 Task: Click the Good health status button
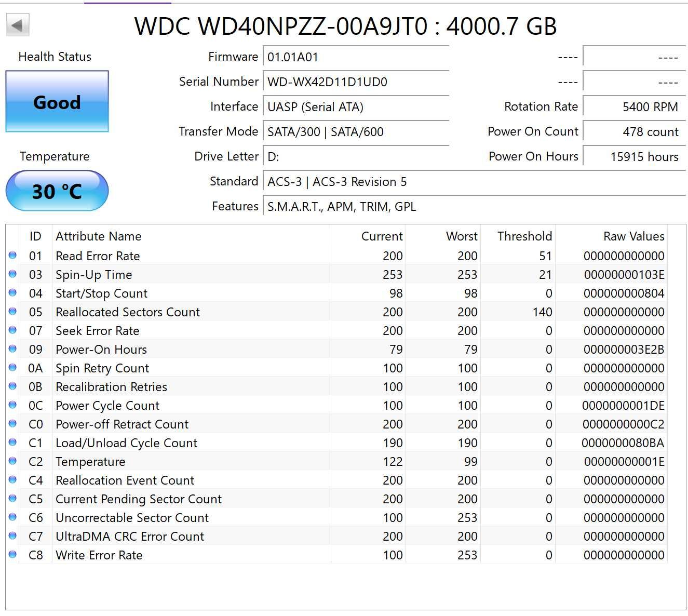57,102
